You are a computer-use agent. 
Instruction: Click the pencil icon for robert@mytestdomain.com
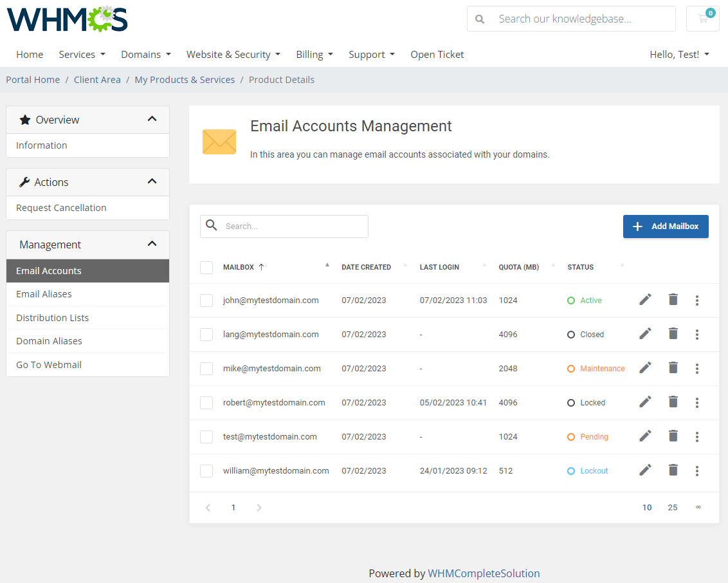click(645, 402)
